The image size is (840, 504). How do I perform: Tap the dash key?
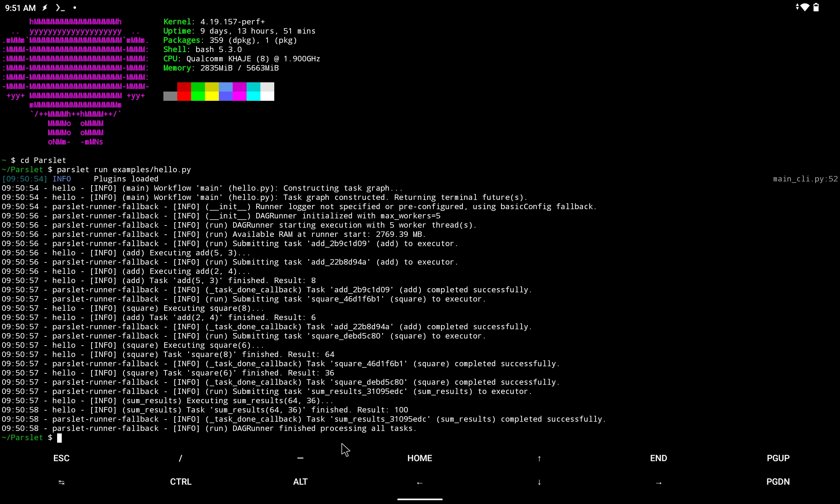coord(300,458)
